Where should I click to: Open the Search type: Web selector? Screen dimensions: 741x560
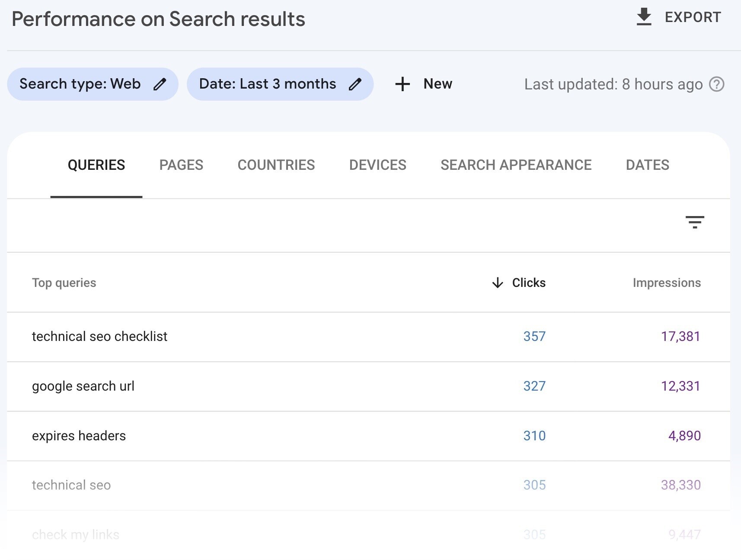[80, 84]
